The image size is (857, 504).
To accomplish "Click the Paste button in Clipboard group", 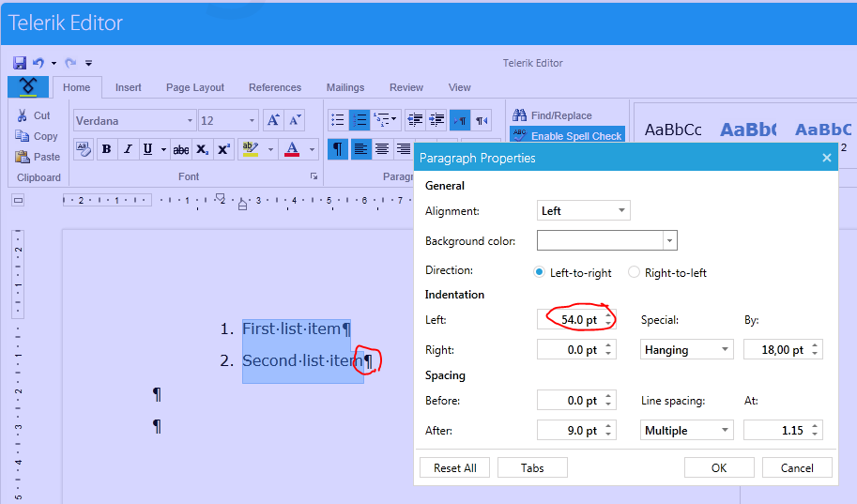I will pyautogui.click(x=38, y=157).
